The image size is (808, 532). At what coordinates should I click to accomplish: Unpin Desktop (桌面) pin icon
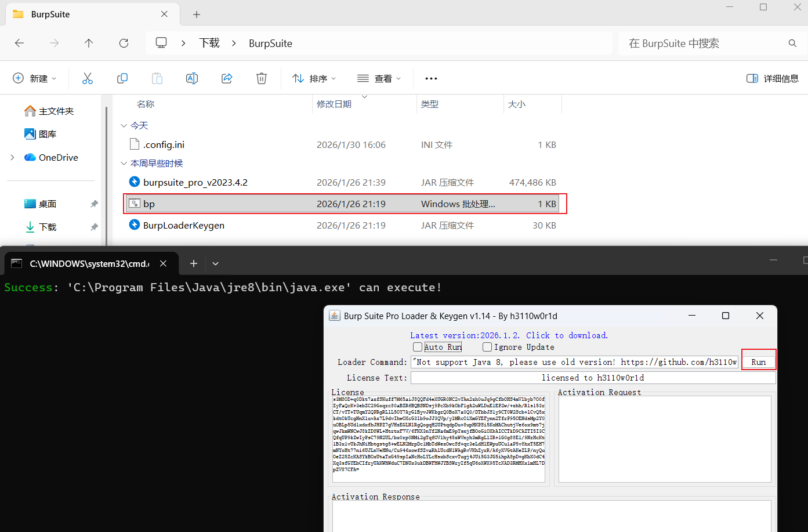click(94, 204)
